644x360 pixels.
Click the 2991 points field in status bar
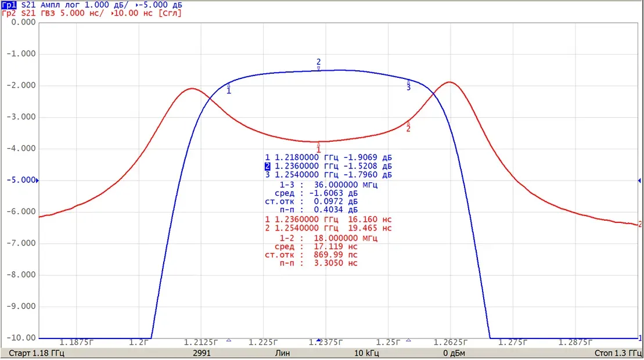tap(202, 354)
